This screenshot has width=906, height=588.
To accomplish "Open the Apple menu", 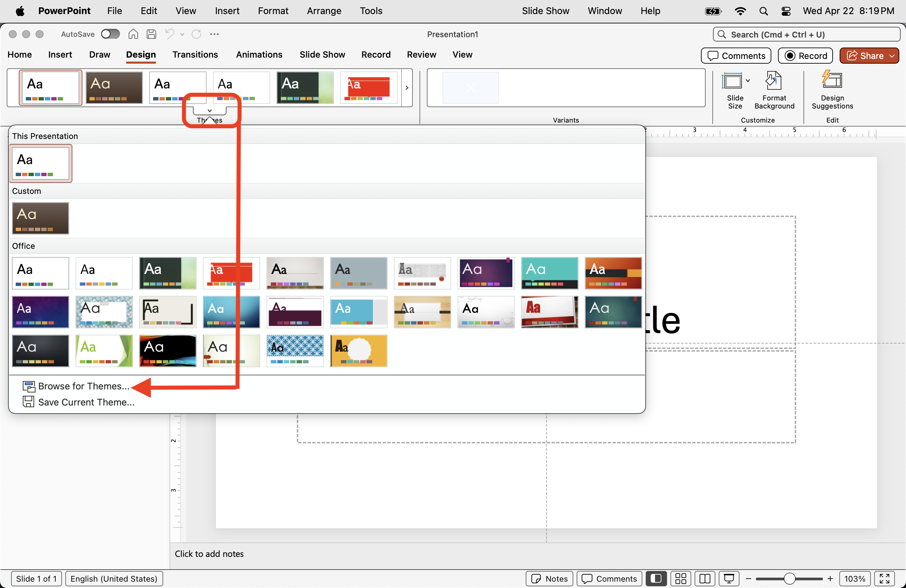I will tap(20, 11).
